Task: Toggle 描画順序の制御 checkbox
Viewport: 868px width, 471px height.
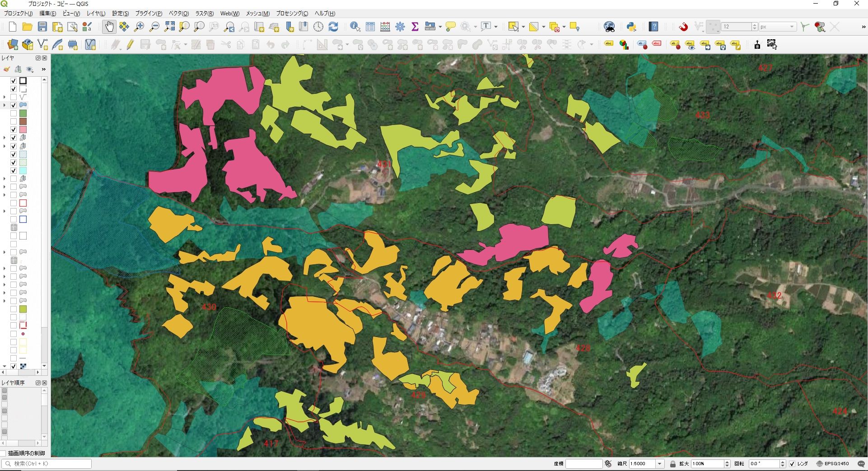Action: point(4,453)
